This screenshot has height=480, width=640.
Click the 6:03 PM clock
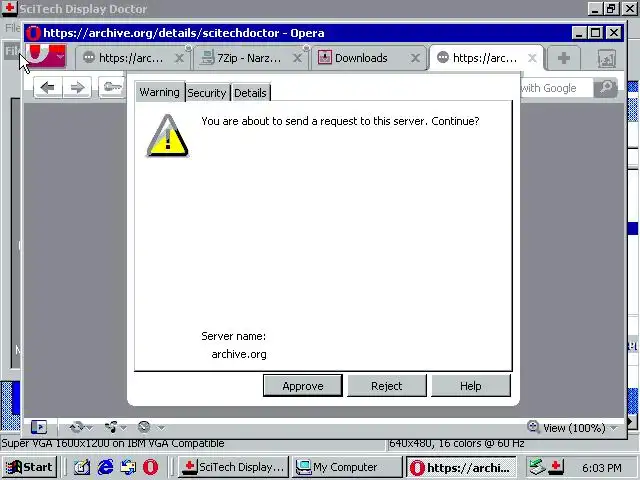point(602,467)
